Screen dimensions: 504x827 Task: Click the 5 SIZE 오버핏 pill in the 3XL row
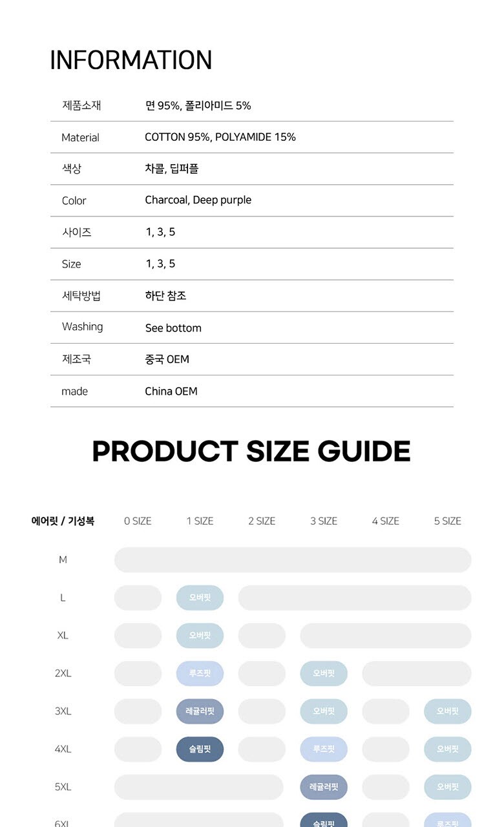[448, 711]
